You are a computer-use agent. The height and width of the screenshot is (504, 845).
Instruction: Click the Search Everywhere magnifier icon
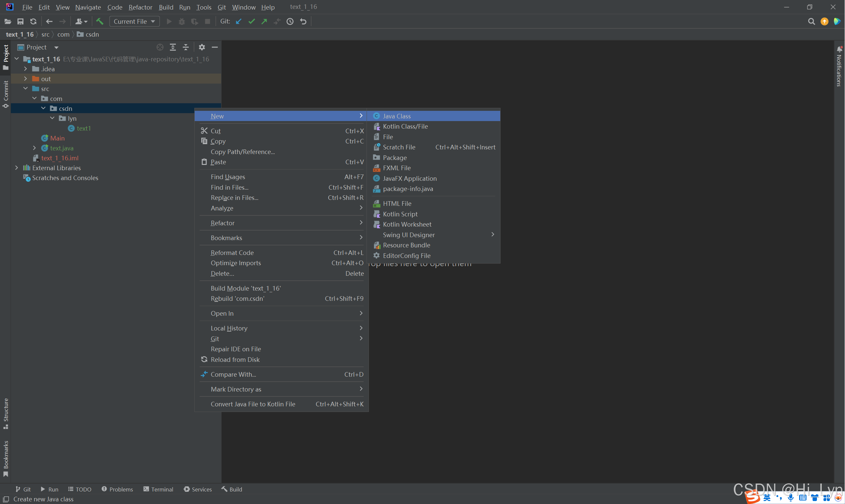coord(811,21)
